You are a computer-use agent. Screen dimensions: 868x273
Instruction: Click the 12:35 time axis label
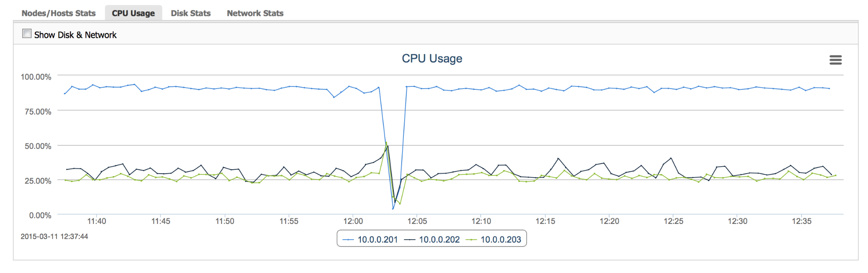click(801, 221)
